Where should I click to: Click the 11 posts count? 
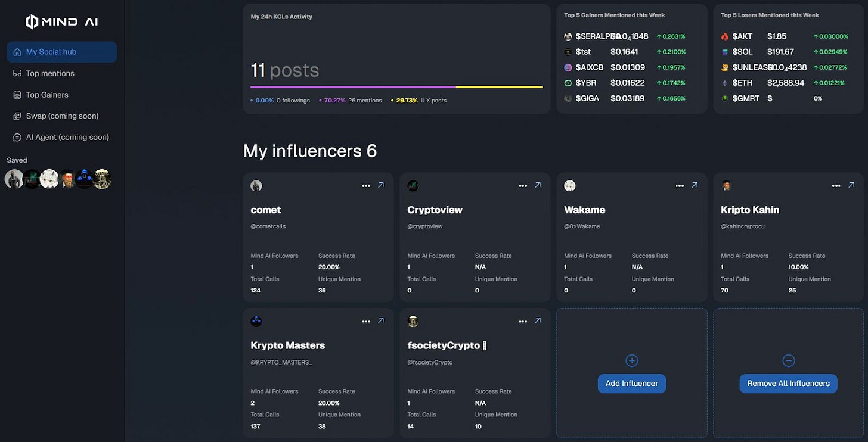click(285, 70)
